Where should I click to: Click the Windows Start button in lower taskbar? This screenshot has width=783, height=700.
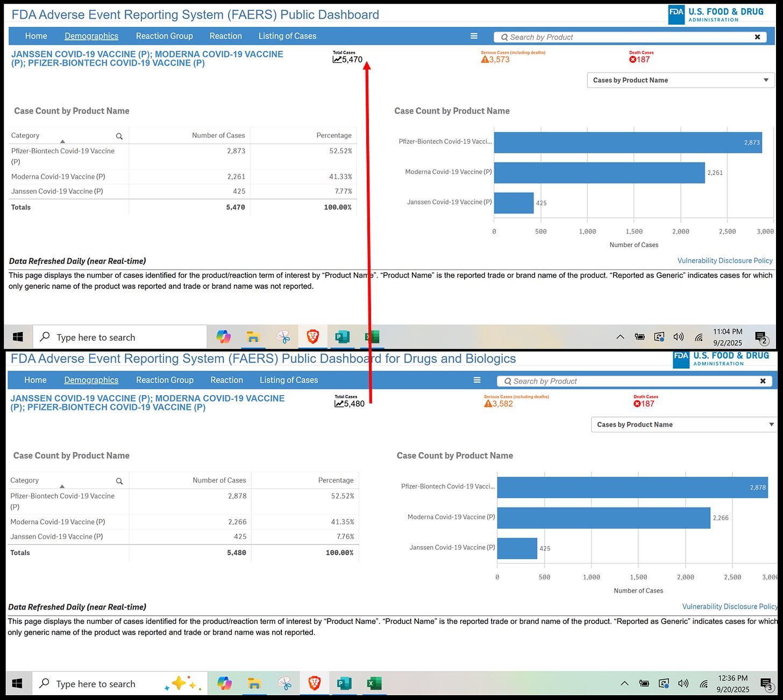[17, 683]
